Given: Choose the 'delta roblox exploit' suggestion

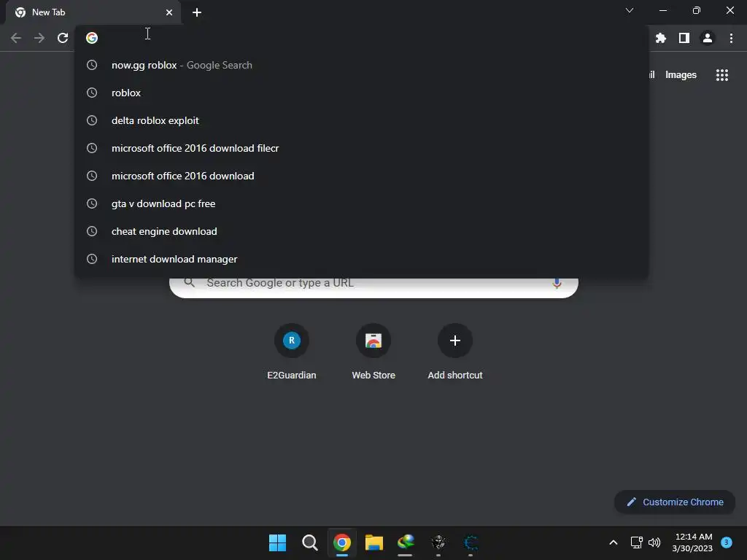Looking at the screenshot, I should pos(361,120).
